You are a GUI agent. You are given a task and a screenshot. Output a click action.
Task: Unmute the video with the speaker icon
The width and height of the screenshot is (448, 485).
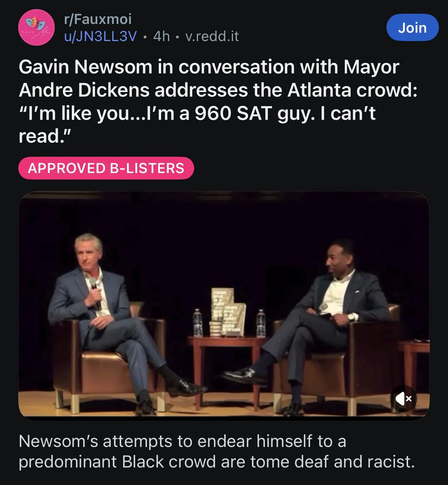point(404,399)
